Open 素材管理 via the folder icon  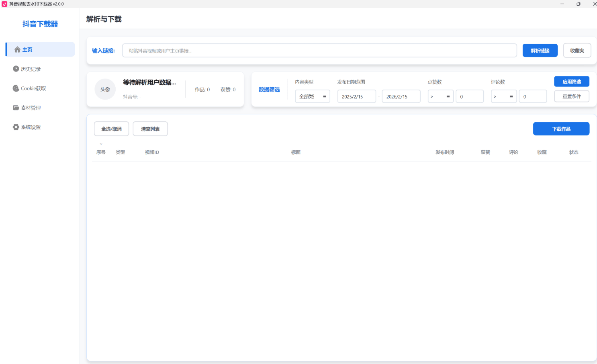pos(15,107)
